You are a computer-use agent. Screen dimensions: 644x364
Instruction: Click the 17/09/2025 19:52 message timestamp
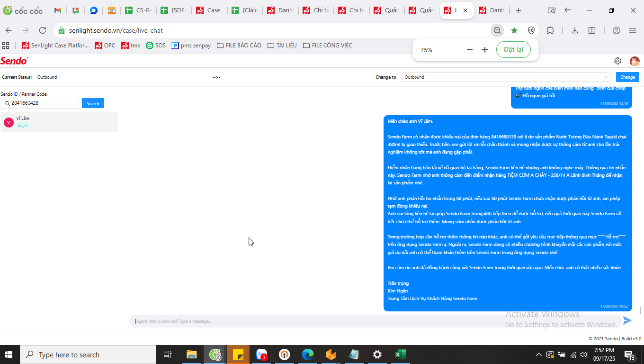614,306
